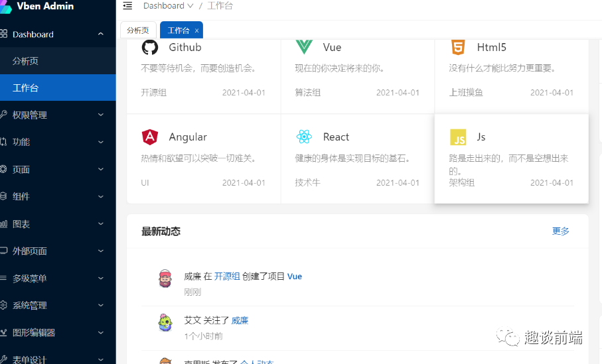The height and width of the screenshot is (364, 602).
Task: Open the 表单设计 sidebar menu
Action: (x=58, y=358)
